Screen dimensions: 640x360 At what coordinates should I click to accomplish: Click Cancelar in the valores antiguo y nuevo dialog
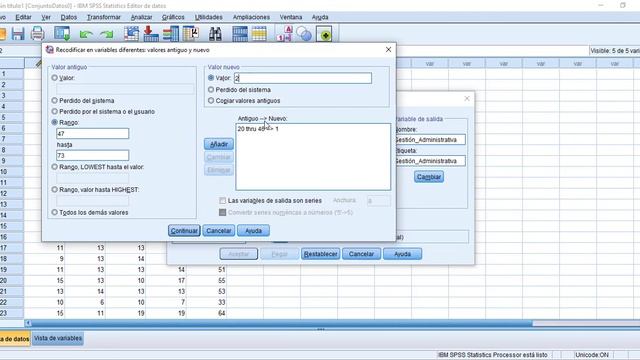click(x=219, y=231)
